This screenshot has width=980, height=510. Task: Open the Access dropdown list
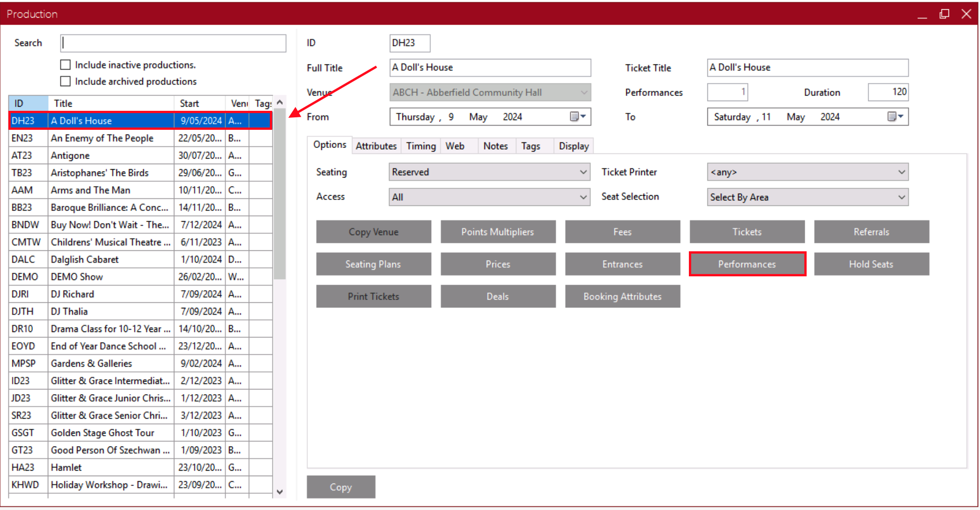coord(583,197)
